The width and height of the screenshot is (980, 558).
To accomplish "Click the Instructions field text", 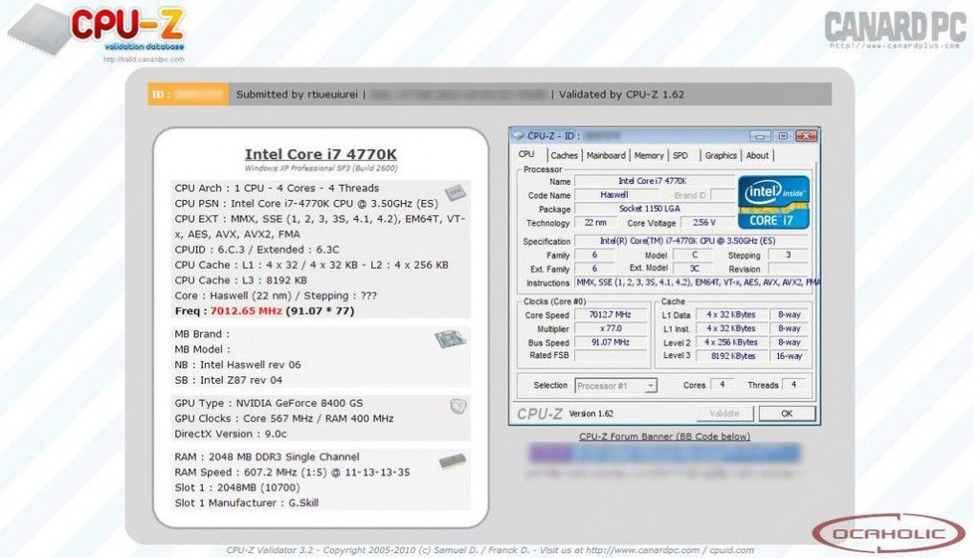I will pyautogui.click(x=697, y=282).
